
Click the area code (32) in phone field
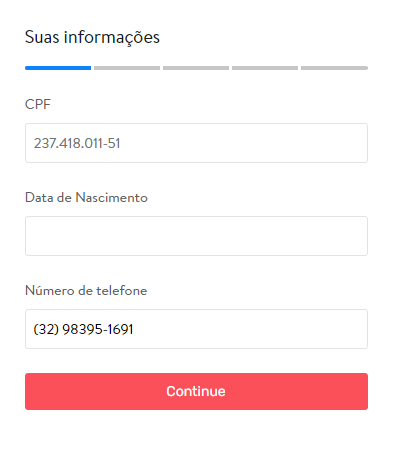[x=46, y=329]
